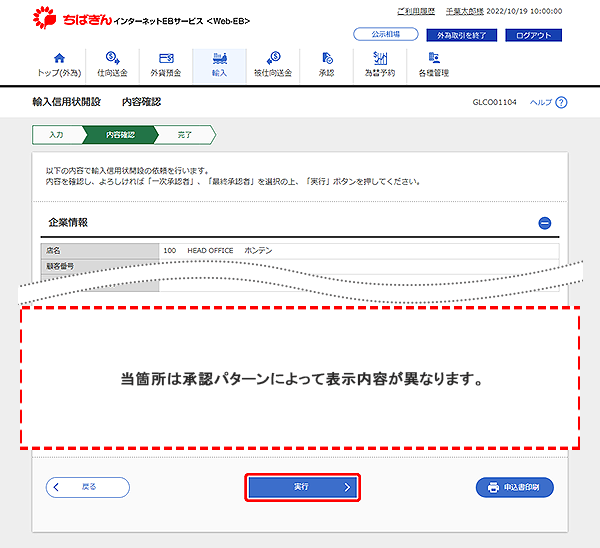This screenshot has width=600, height=548.
Task: Click the 企業情報 section heading
Action: click(68, 222)
